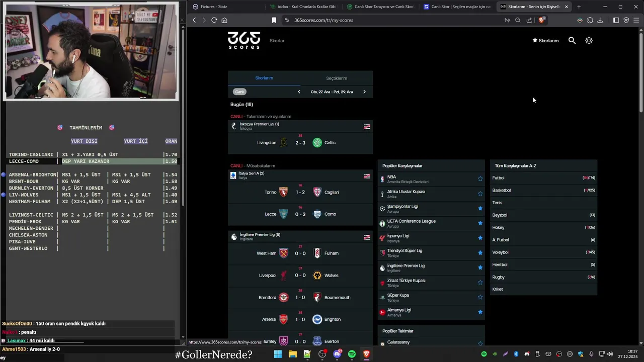This screenshot has width=644, height=362.
Task: Open File Explorer from the taskbar
Action: [292, 354]
